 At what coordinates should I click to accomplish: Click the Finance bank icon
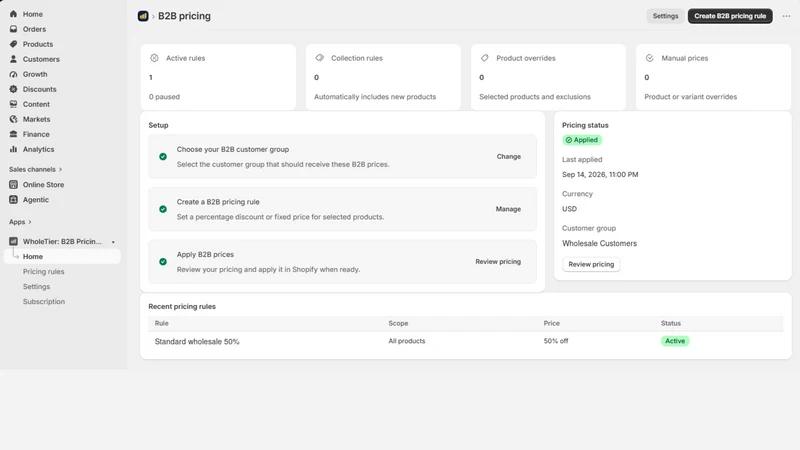pos(13,134)
